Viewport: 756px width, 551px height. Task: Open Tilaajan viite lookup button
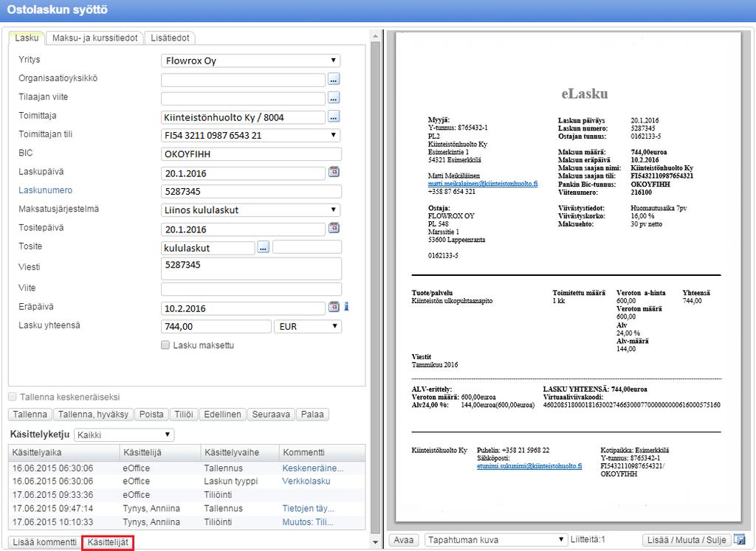[334, 98]
